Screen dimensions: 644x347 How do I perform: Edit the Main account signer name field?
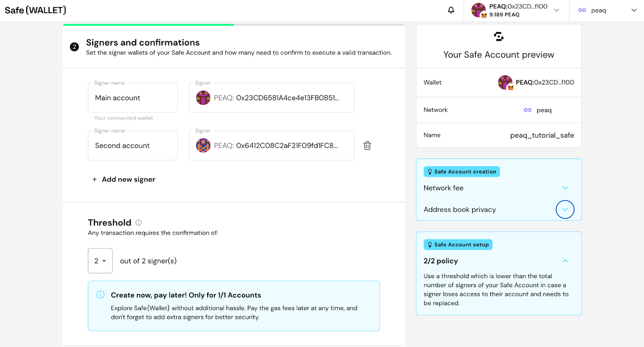coord(133,98)
